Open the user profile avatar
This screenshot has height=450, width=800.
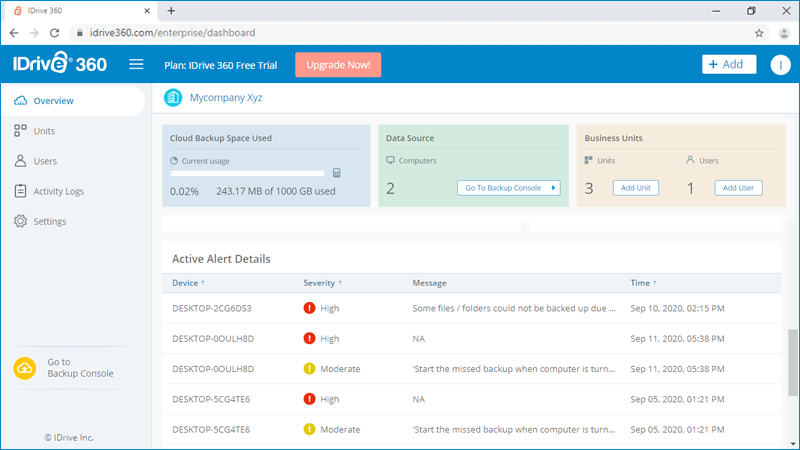point(780,65)
